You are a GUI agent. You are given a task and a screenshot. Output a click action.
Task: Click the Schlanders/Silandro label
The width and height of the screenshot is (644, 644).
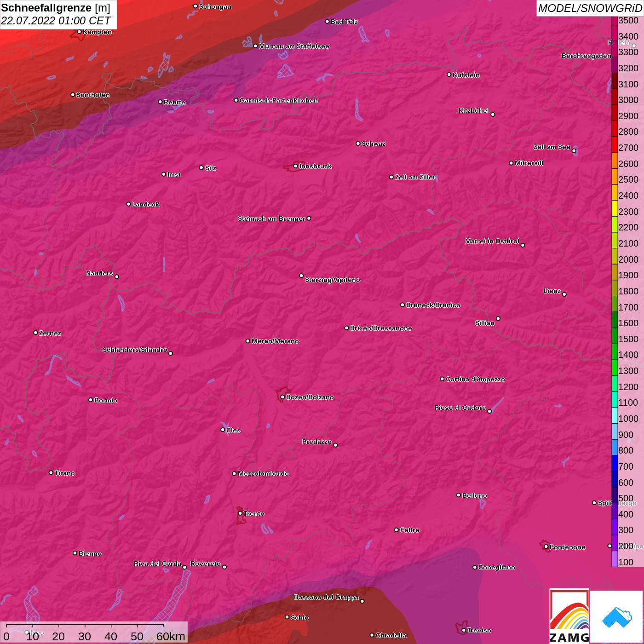point(135,350)
